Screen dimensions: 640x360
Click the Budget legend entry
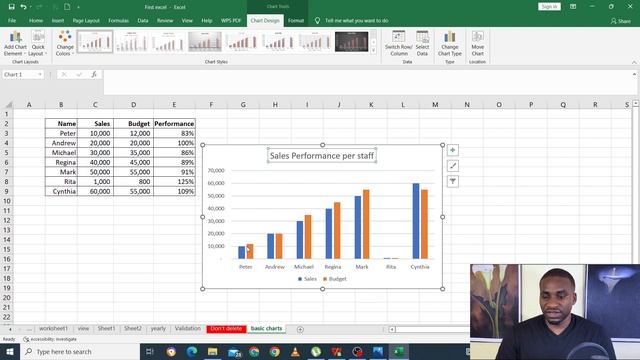[x=335, y=279]
